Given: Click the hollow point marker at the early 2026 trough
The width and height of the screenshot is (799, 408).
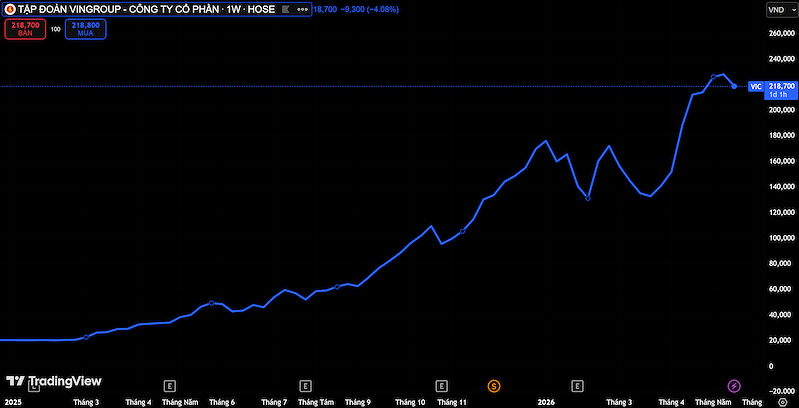Looking at the screenshot, I should [x=588, y=198].
